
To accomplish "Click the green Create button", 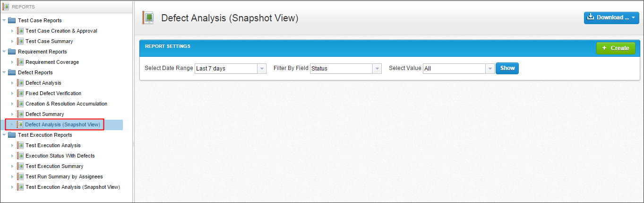I will [x=615, y=48].
